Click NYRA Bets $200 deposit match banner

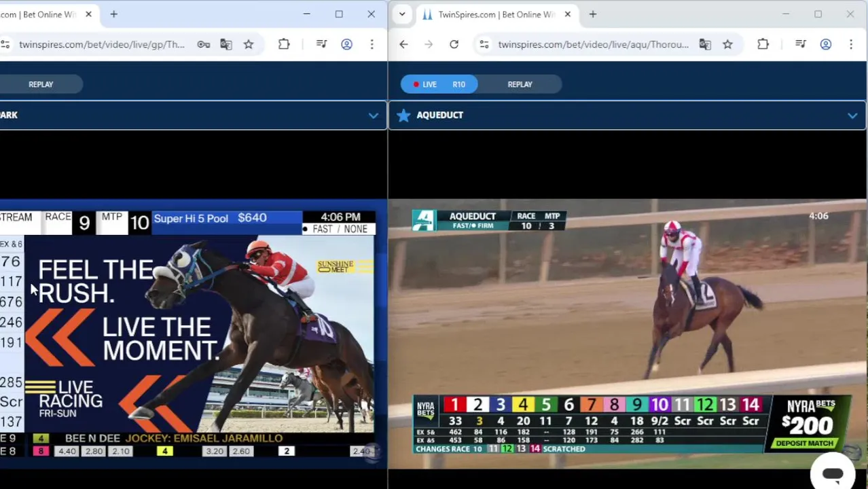(810, 424)
